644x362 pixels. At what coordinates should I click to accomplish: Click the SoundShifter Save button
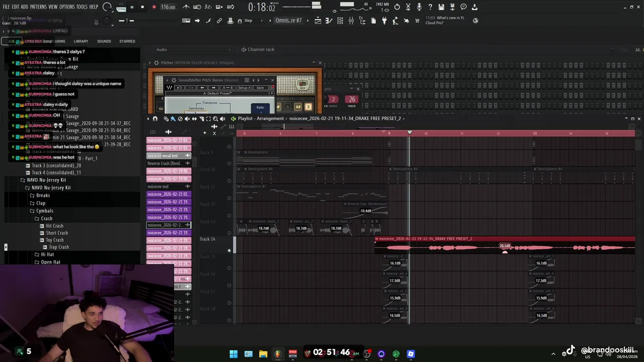point(260,87)
